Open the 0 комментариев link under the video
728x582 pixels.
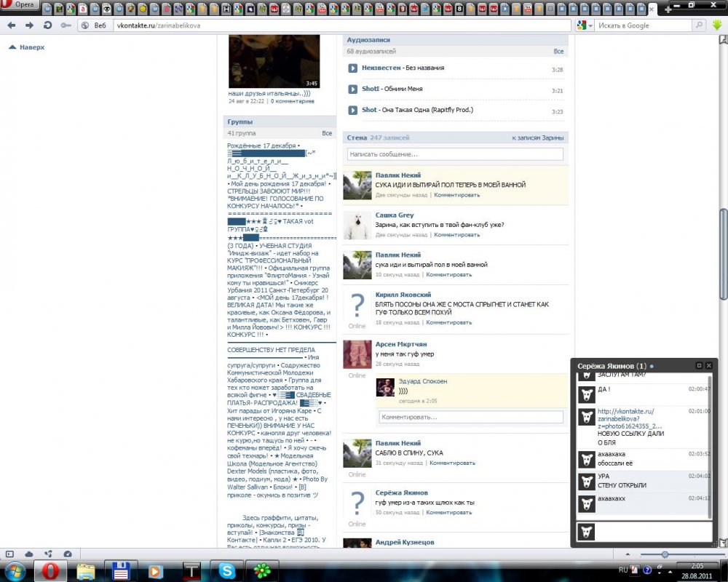click(x=293, y=101)
